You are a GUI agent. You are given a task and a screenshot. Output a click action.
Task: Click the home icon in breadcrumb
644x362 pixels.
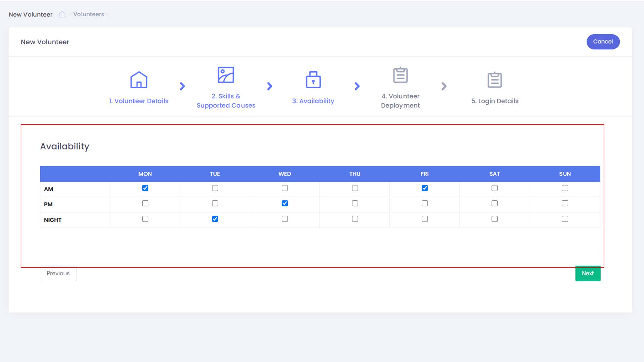[62, 14]
